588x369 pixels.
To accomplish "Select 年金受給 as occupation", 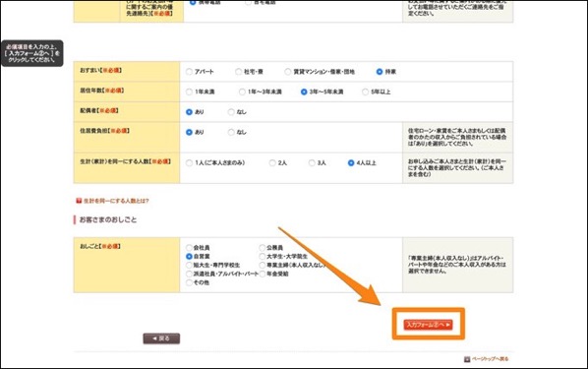I will click(x=263, y=274).
